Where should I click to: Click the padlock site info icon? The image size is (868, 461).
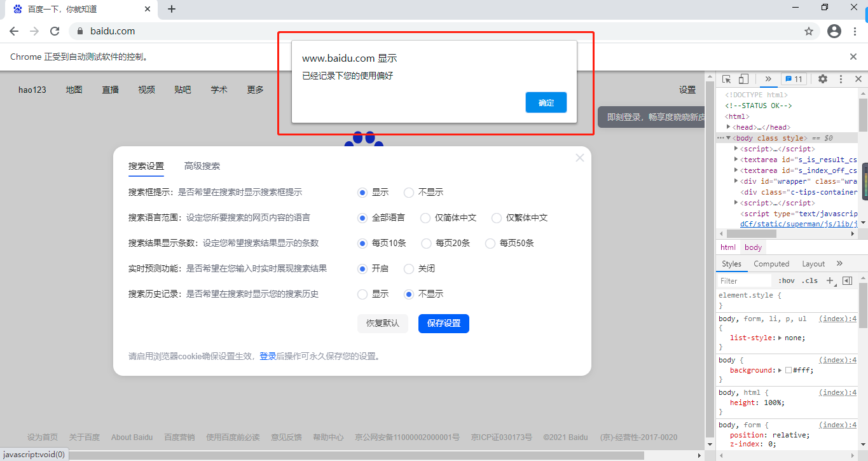[80, 31]
